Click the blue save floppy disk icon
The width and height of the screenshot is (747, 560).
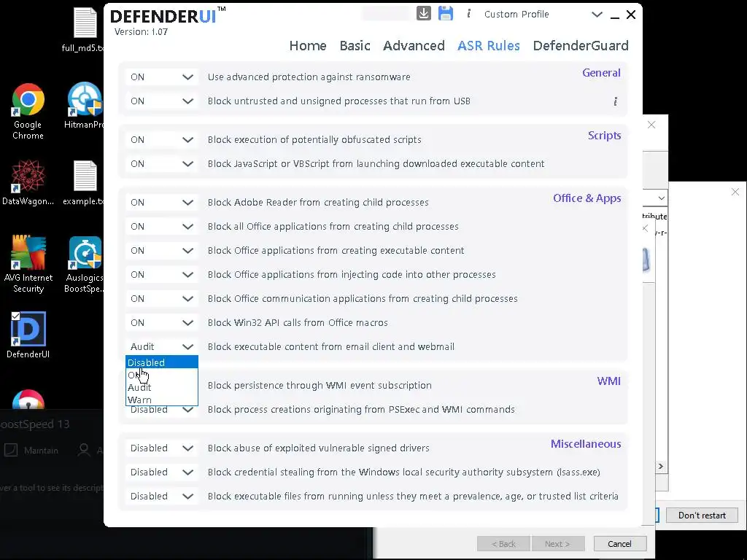click(446, 13)
